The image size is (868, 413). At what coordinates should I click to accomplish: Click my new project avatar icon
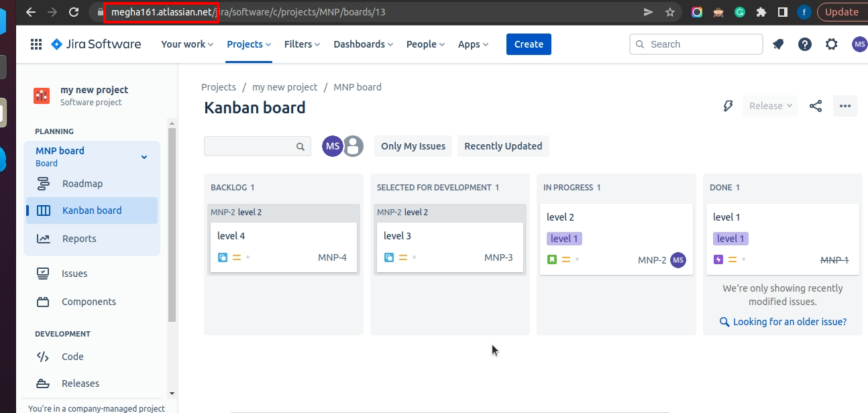pos(42,95)
